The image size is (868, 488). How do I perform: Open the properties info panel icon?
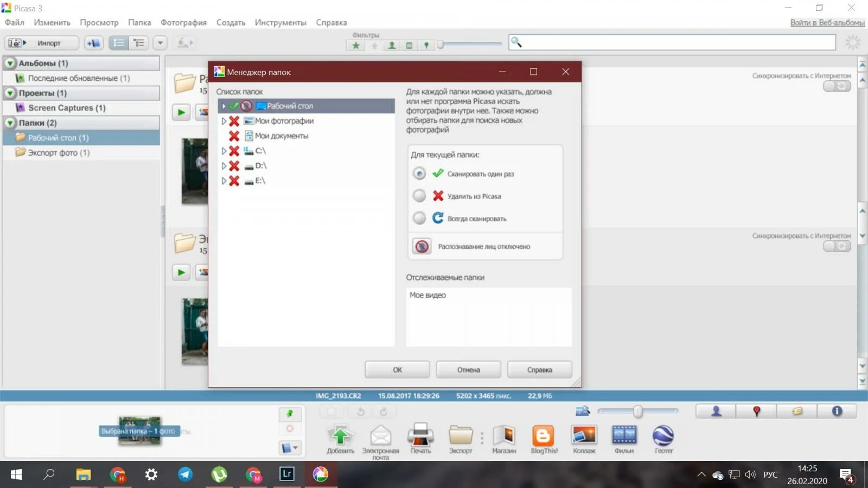coord(837,412)
